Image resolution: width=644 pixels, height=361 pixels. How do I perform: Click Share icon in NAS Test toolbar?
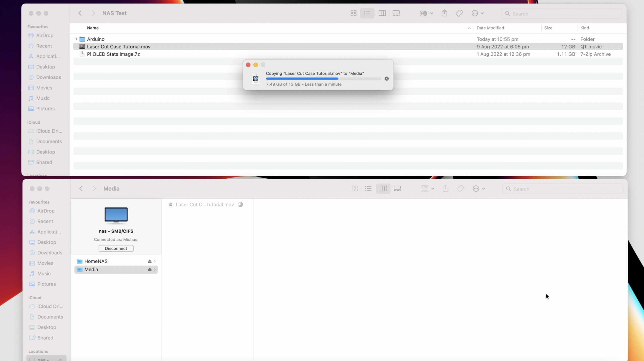click(444, 13)
